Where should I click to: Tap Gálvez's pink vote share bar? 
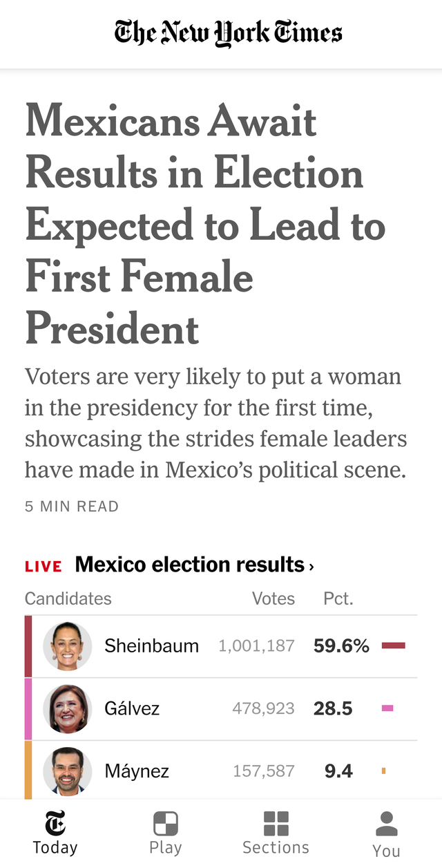coord(387,708)
